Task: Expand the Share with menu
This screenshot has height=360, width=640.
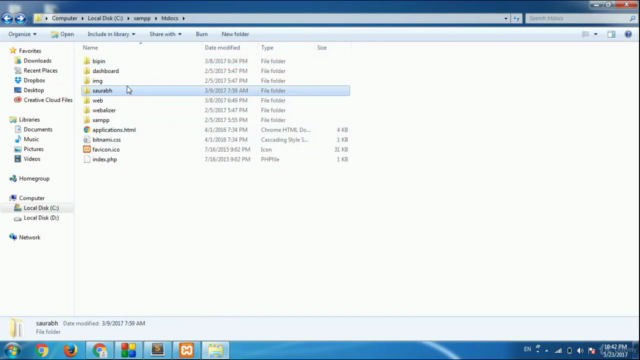Action: (x=165, y=34)
